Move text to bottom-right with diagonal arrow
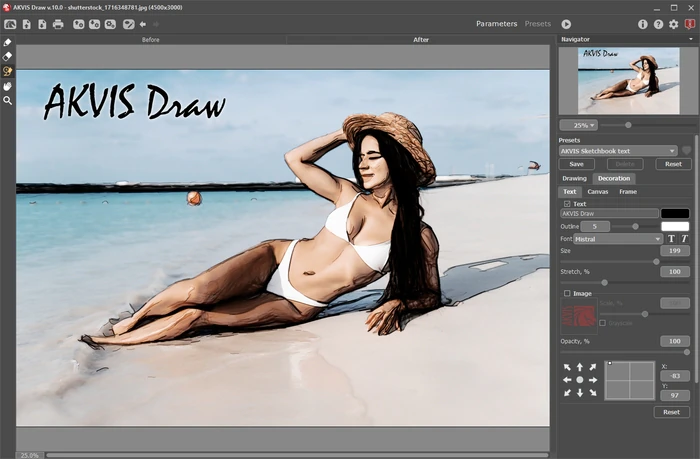Viewport: 700px width, 459px height. pos(592,393)
